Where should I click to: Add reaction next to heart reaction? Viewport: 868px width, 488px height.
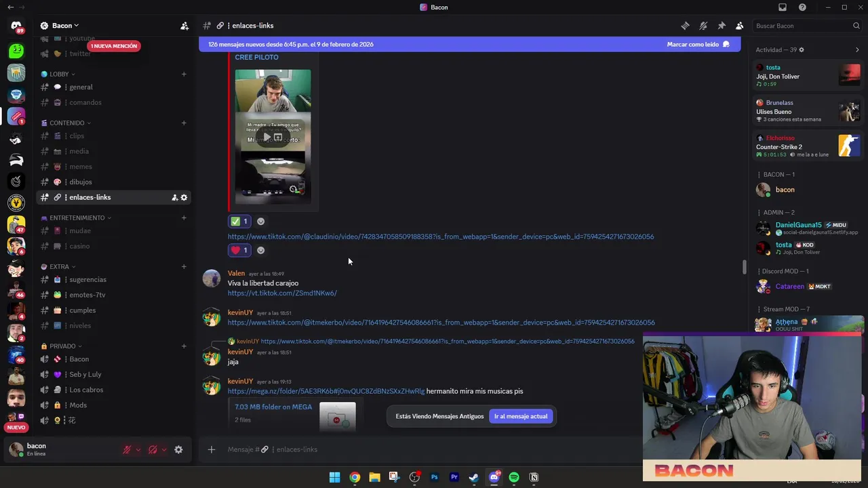pyautogui.click(x=260, y=250)
